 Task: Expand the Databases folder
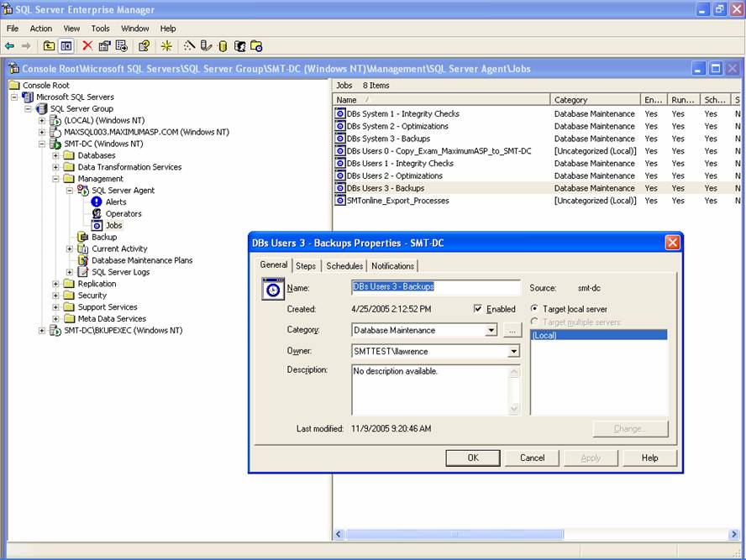point(55,155)
